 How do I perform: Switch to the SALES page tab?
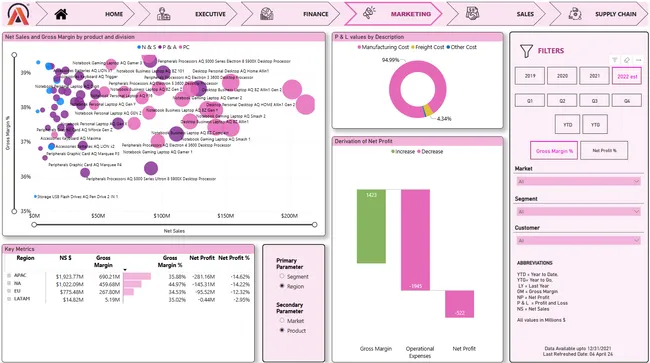pos(497,14)
